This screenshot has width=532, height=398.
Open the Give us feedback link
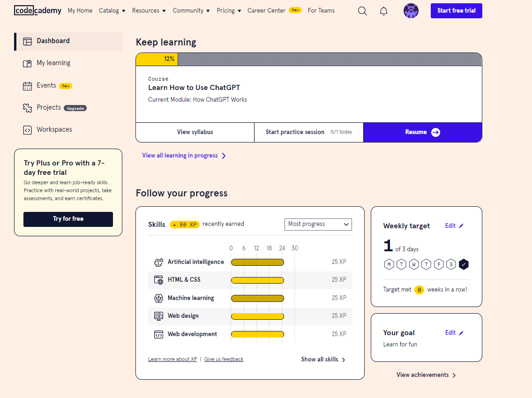point(224,359)
